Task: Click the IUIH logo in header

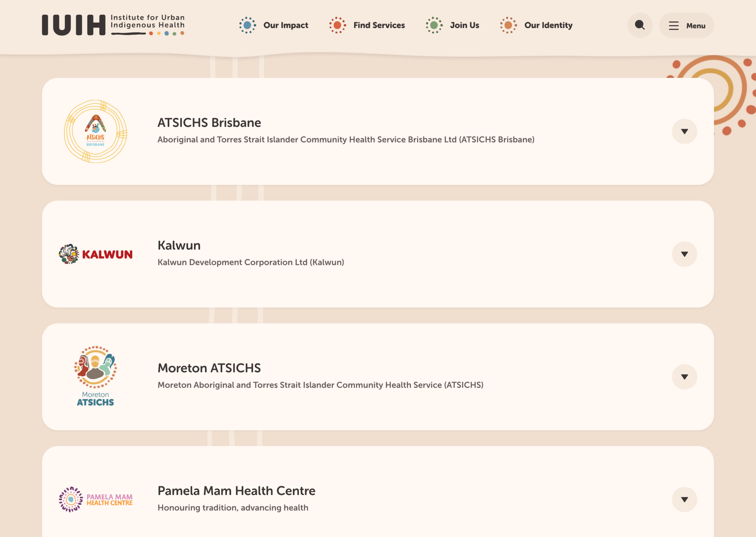Action: pyautogui.click(x=113, y=25)
